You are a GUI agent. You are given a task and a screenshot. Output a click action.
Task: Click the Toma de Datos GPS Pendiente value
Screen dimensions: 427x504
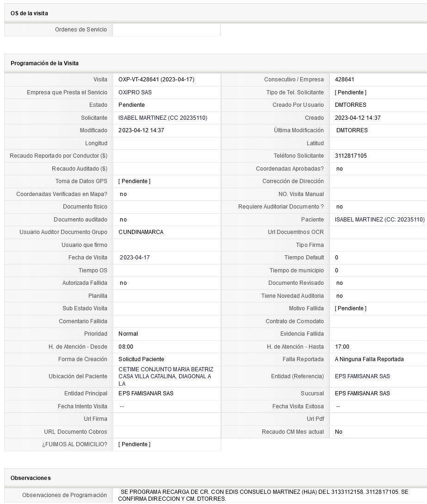134,181
